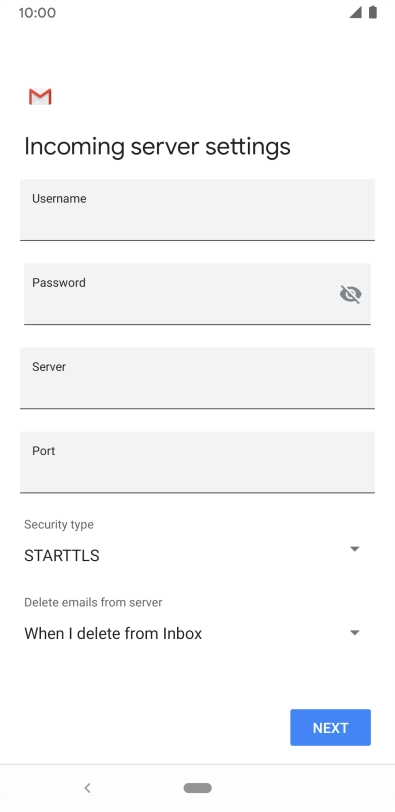The width and height of the screenshot is (395, 812).
Task: Choose When I delete from Inbox option
Action: tap(113, 633)
